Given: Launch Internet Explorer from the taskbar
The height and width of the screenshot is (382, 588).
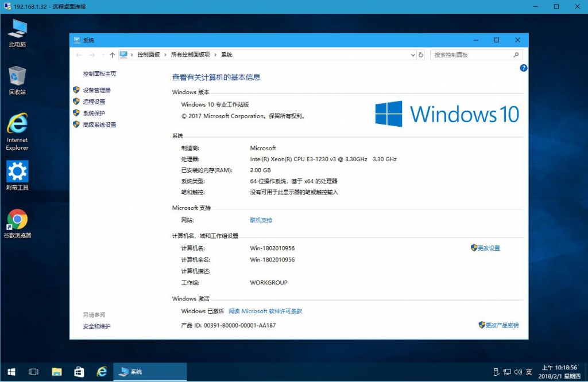Looking at the screenshot, I should coord(102,372).
